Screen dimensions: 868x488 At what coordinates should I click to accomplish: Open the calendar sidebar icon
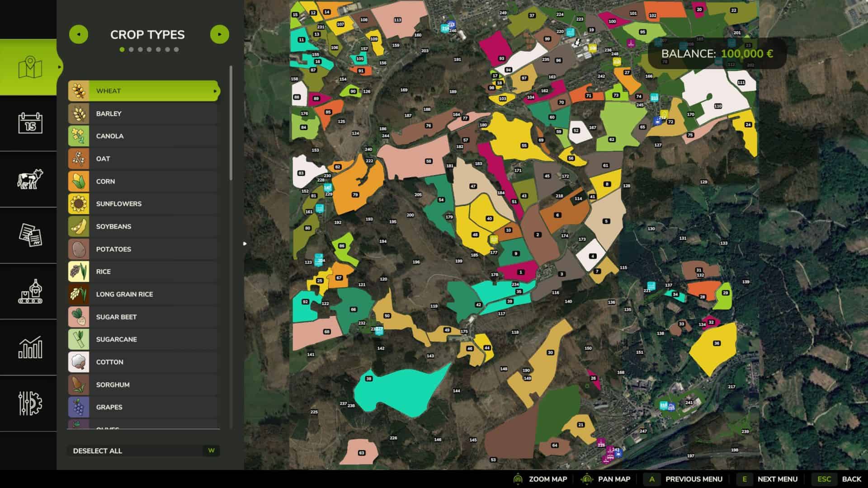click(x=30, y=123)
